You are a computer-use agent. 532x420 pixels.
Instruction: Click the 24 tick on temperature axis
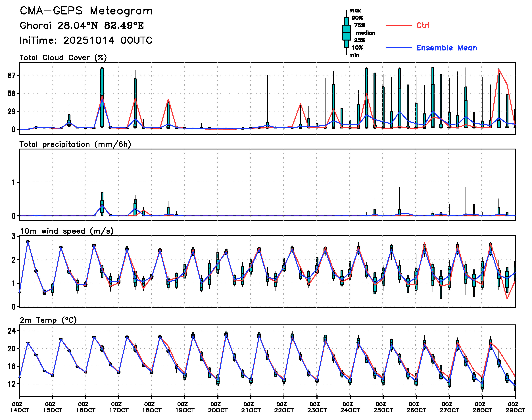click(12, 331)
